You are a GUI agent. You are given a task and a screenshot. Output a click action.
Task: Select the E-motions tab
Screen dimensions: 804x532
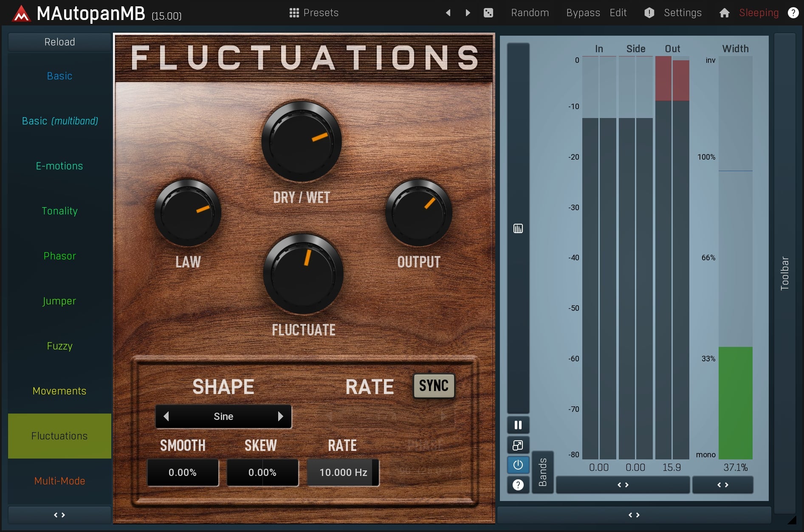(59, 166)
